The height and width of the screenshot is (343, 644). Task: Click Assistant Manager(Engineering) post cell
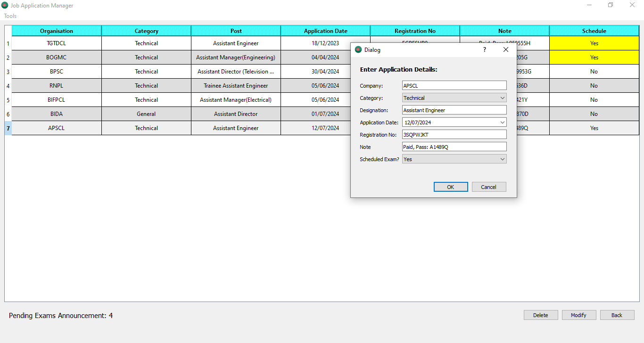click(x=236, y=57)
